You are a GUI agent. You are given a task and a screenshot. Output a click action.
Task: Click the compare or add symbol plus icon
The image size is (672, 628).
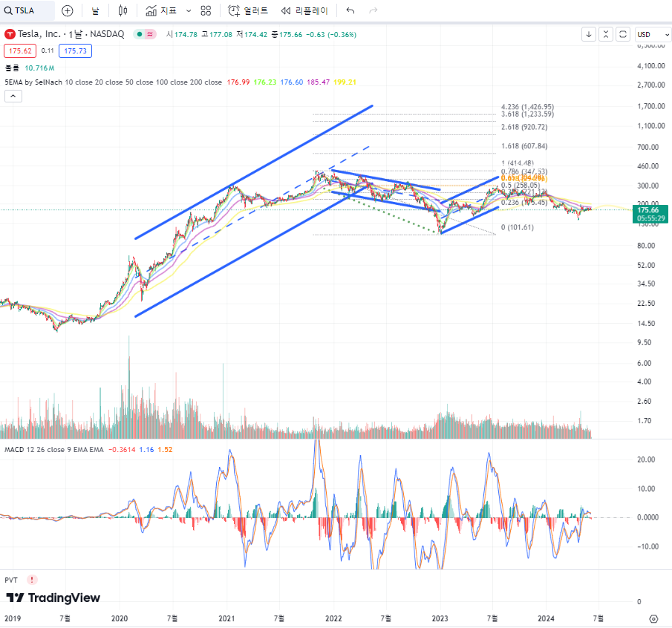pyautogui.click(x=68, y=10)
